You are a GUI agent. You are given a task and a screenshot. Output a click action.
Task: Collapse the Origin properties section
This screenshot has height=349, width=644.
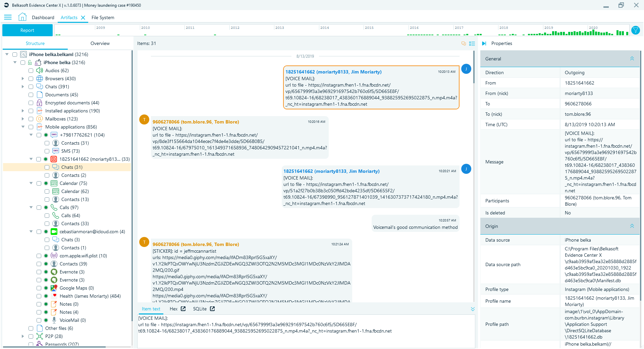click(632, 226)
